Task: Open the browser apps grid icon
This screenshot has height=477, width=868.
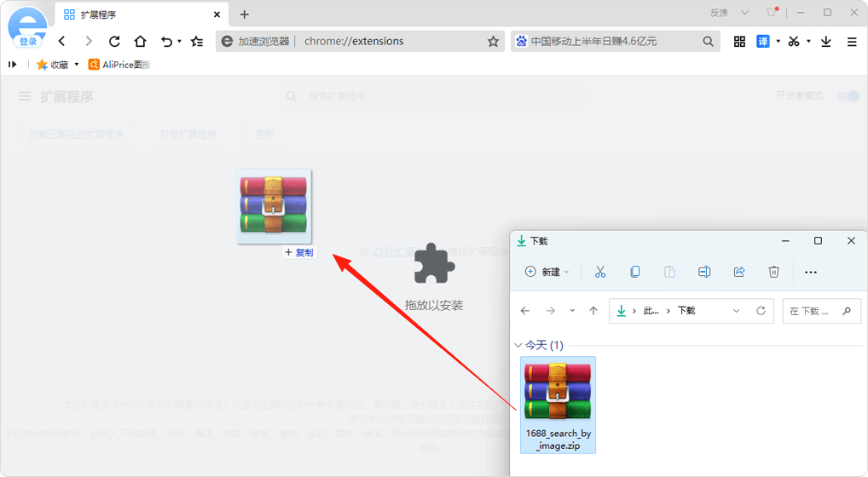Action: [739, 41]
